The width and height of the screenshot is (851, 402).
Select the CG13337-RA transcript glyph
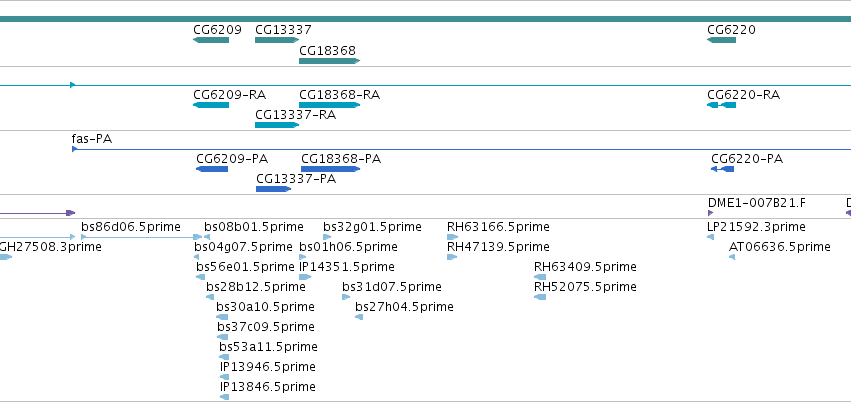(x=277, y=125)
